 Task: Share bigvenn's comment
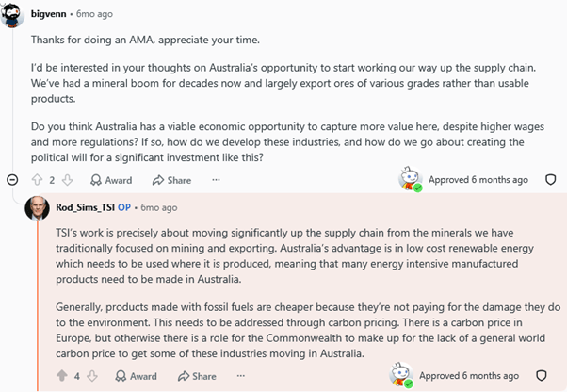coord(171,180)
